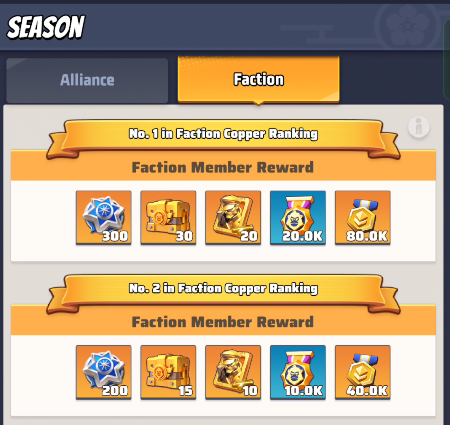Select the Faction tab
This screenshot has width=450, height=425.
click(x=259, y=79)
